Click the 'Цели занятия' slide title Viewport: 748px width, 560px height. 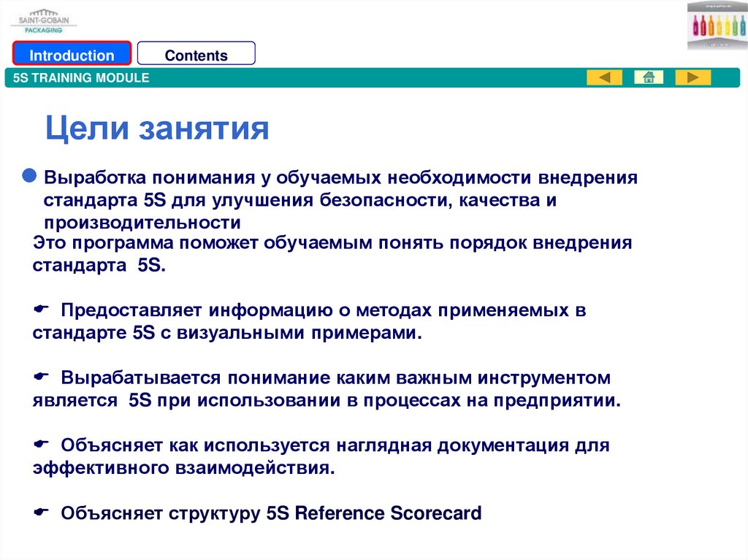(157, 128)
